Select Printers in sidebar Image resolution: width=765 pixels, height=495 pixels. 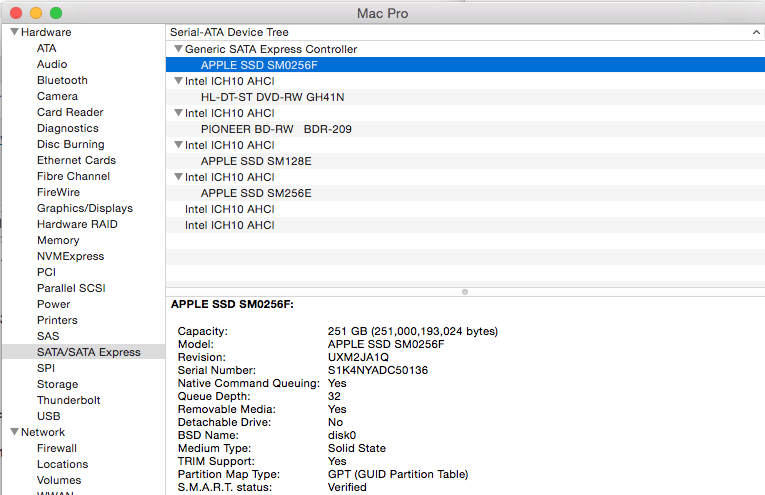pyautogui.click(x=57, y=320)
